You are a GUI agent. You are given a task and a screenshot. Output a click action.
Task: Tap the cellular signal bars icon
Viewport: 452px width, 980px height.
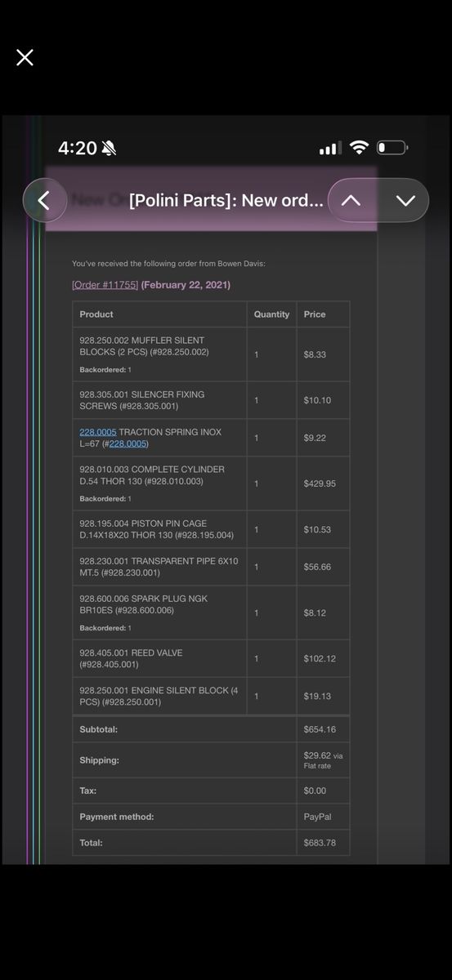330,149
